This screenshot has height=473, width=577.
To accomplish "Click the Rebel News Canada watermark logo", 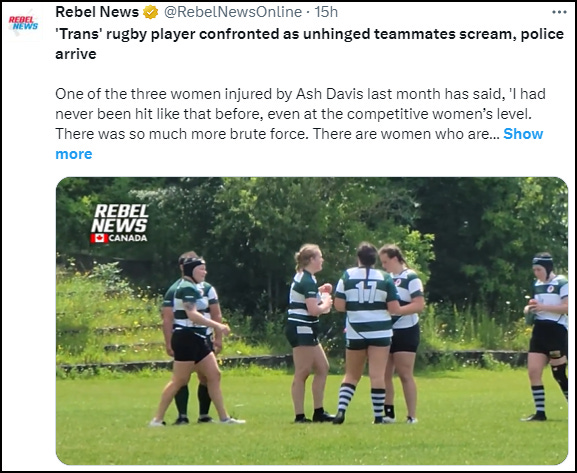I will coord(119,224).
